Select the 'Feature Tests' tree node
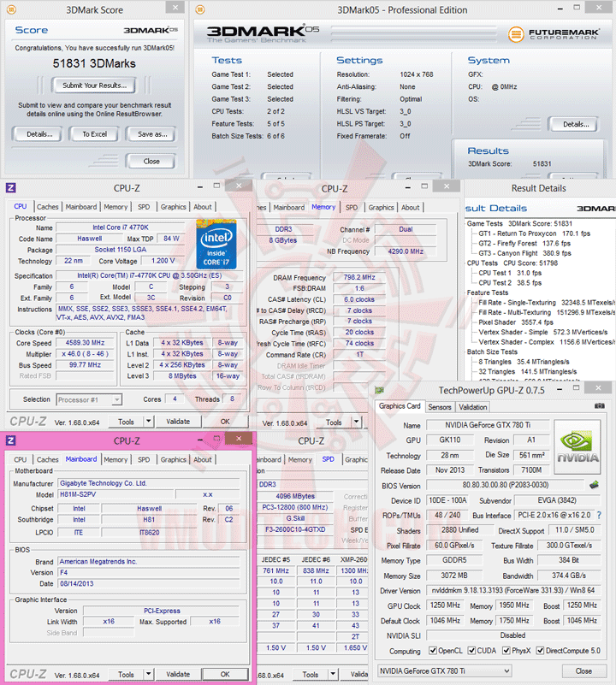Image resolution: width=616 pixels, height=685 pixels. [488, 292]
